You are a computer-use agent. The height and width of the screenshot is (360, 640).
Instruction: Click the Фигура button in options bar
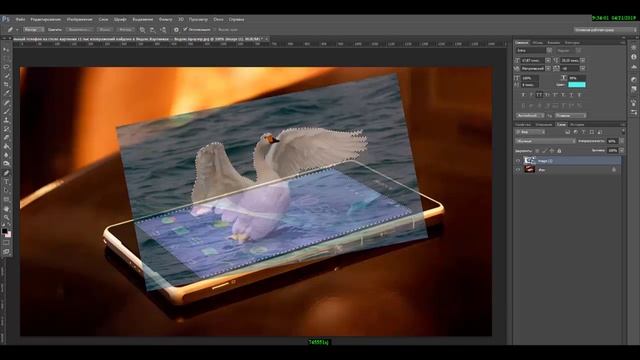point(125,29)
